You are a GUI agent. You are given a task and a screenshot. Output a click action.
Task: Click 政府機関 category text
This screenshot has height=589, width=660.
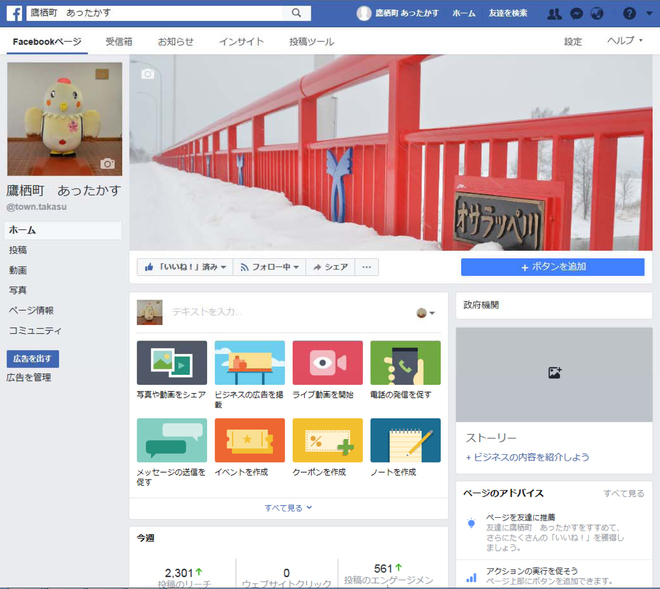point(481,305)
